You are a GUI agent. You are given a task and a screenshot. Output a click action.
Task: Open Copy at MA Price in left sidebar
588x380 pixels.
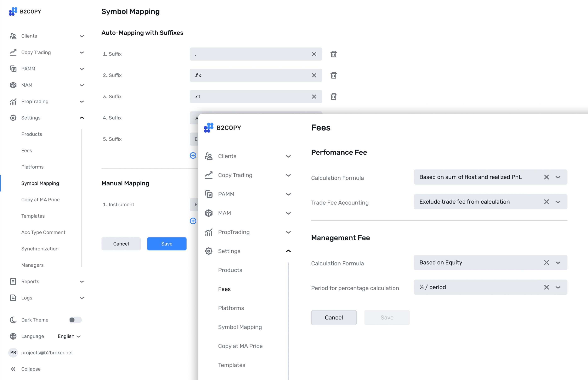[40, 199]
